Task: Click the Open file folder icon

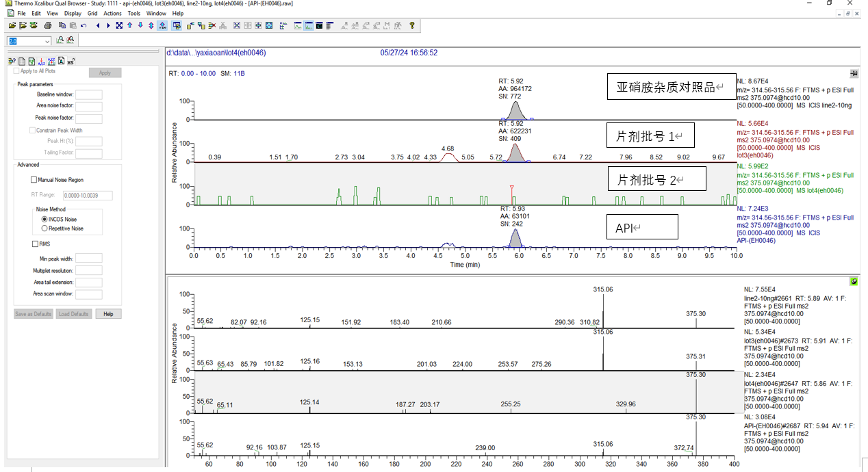Action: [x=12, y=26]
